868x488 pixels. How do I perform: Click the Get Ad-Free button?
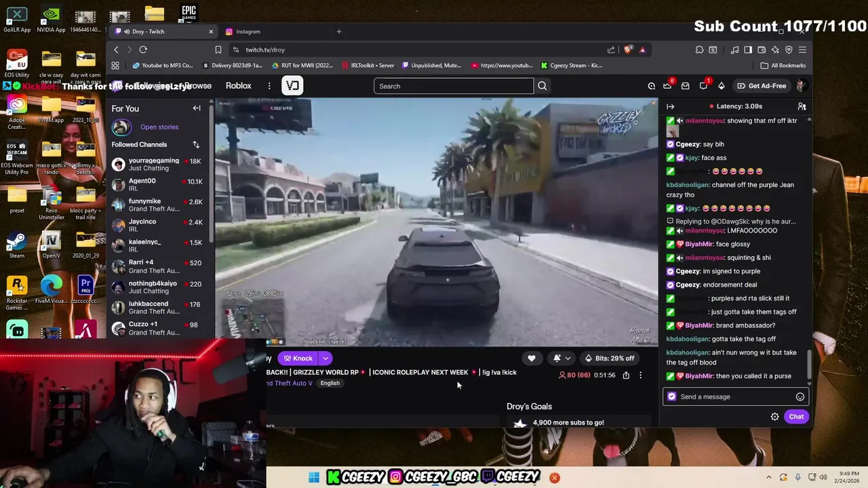pyautogui.click(x=761, y=86)
